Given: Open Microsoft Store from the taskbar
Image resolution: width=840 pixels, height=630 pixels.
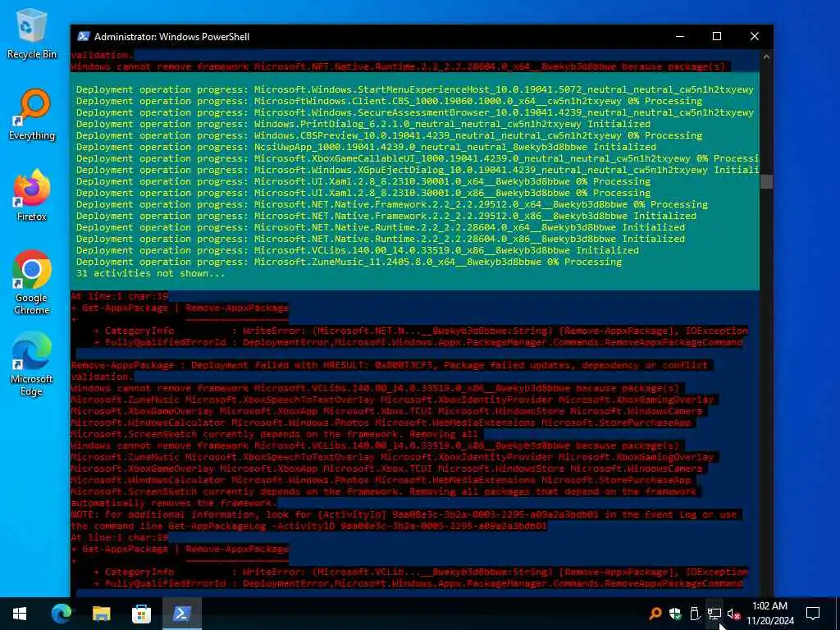Looking at the screenshot, I should [141, 614].
